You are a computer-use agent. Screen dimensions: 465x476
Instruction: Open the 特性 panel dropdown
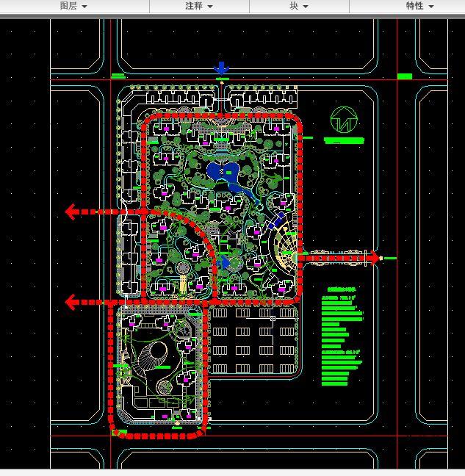[419, 6]
